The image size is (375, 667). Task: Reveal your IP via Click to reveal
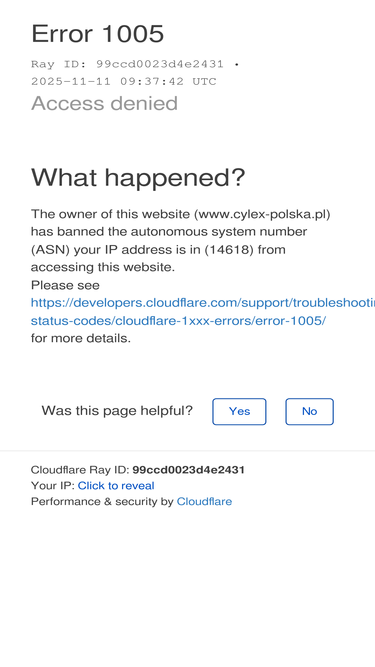tap(116, 486)
